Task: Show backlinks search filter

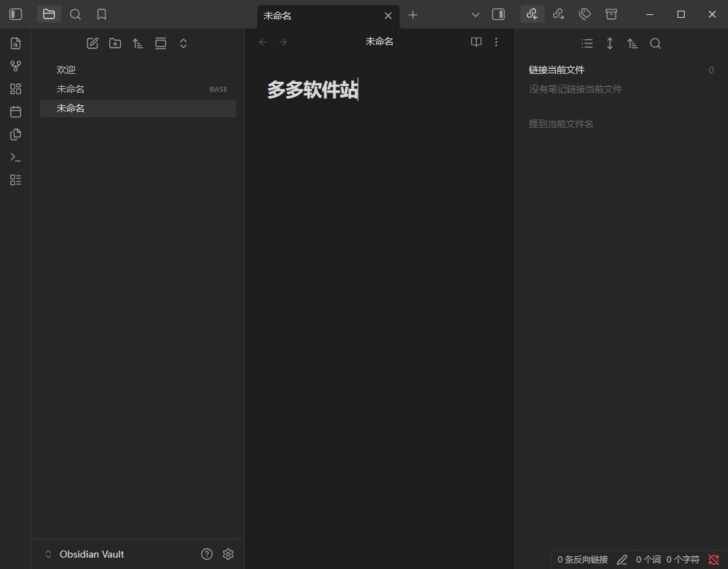Action: (655, 43)
